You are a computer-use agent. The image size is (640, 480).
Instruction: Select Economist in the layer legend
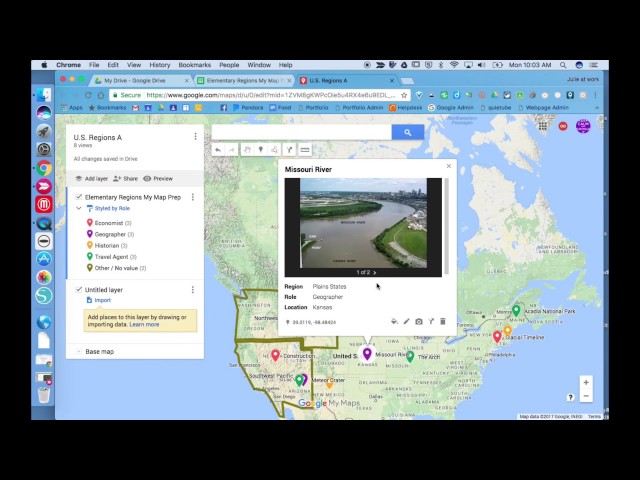coord(109,223)
